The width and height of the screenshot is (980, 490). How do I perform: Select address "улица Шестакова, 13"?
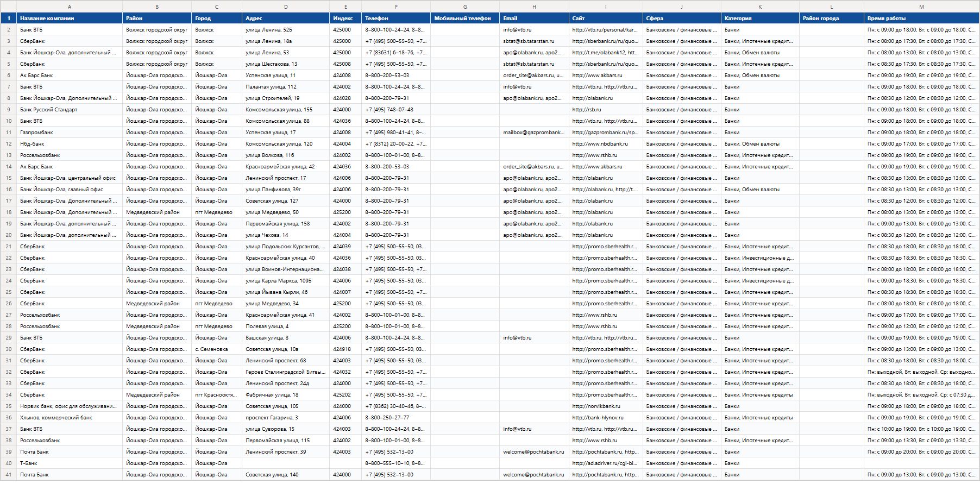(286, 64)
